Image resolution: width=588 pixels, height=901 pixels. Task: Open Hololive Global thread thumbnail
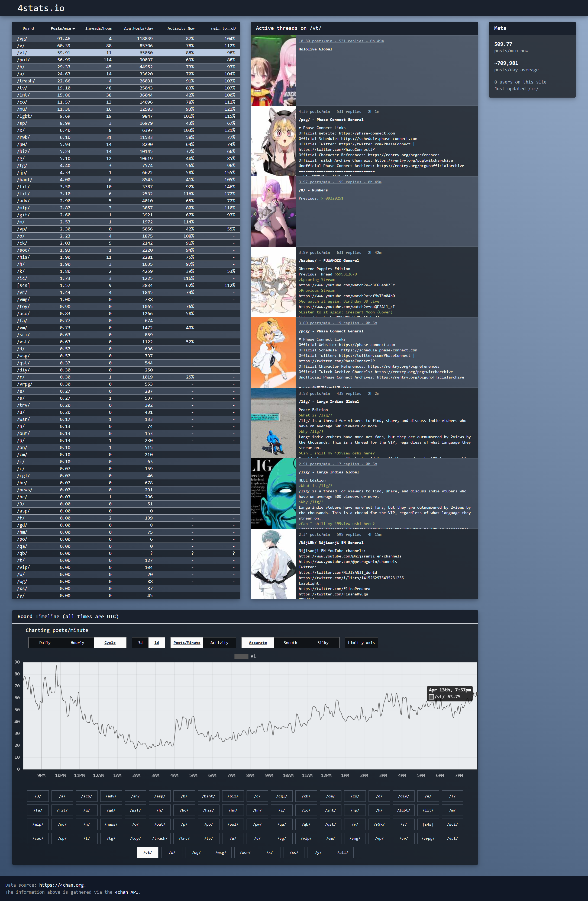pyautogui.click(x=273, y=71)
